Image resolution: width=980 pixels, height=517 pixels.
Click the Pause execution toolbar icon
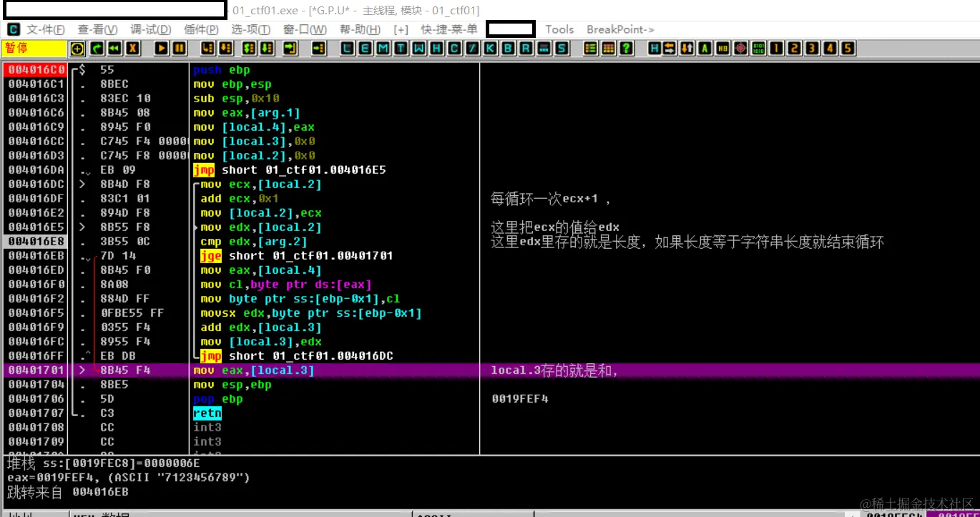180,49
